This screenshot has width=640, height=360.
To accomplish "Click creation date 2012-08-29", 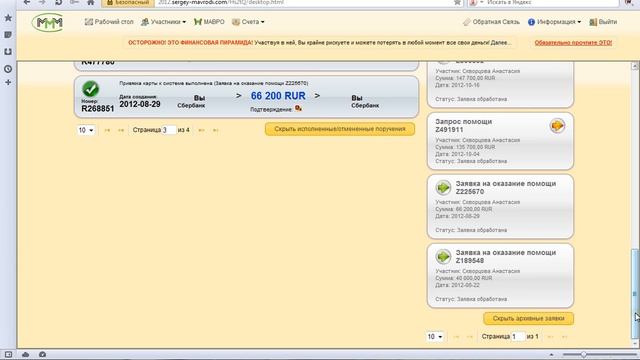I will tap(140, 104).
